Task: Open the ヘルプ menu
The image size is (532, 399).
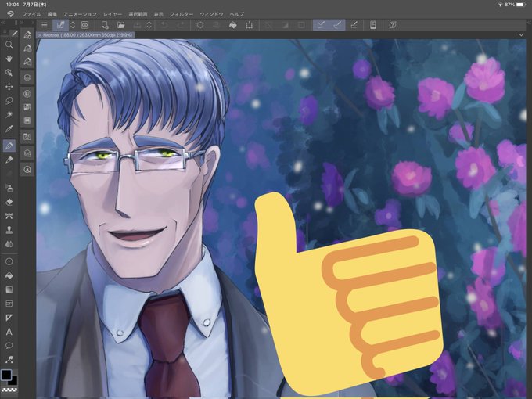Action: coord(237,14)
